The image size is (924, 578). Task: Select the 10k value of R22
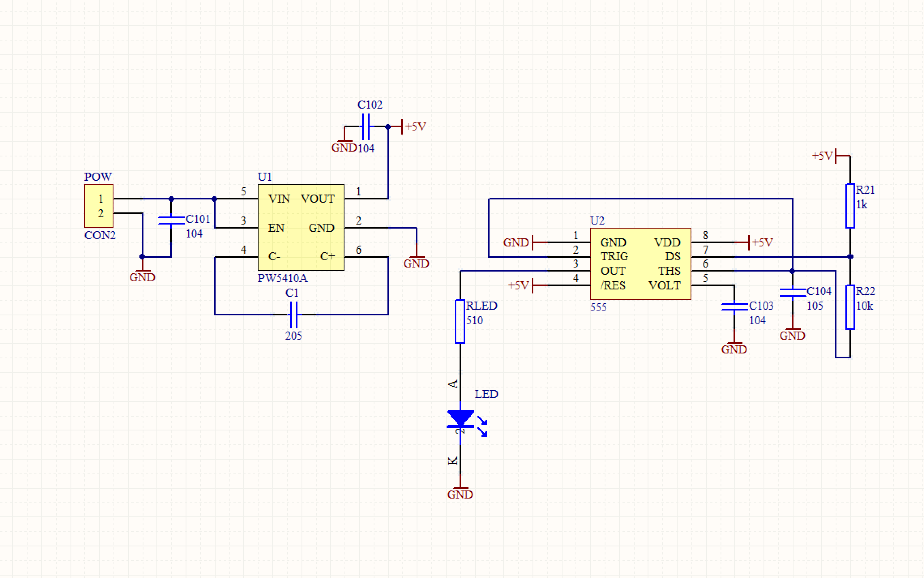coord(864,306)
